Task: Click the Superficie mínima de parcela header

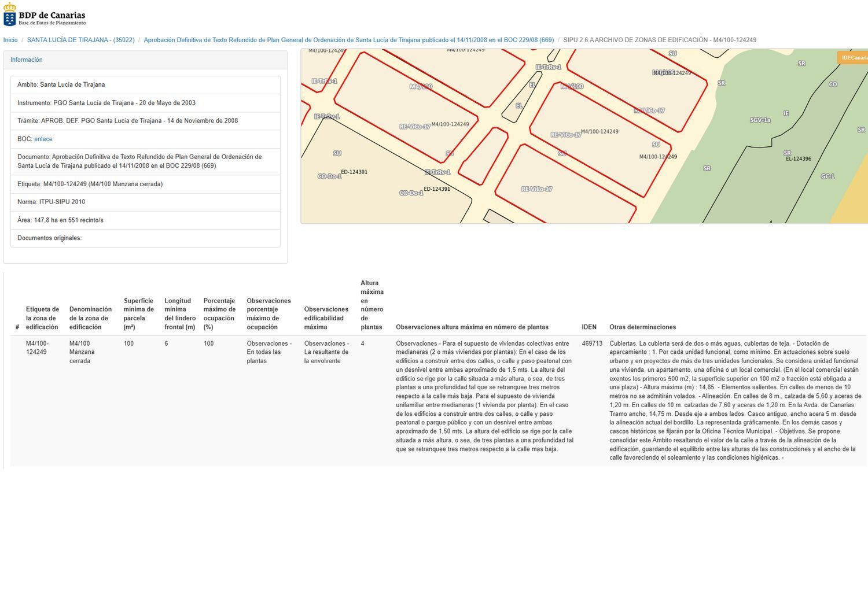Action: tap(138, 313)
